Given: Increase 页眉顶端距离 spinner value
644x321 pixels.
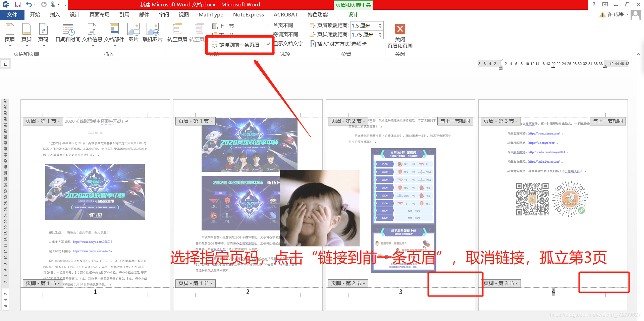Looking at the screenshot, I should pos(380,24).
